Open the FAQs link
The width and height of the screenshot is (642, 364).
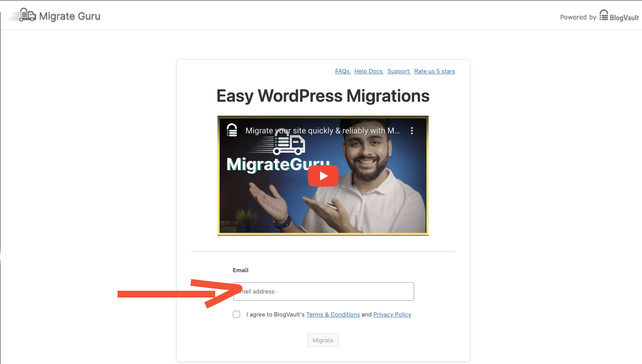pyautogui.click(x=342, y=71)
